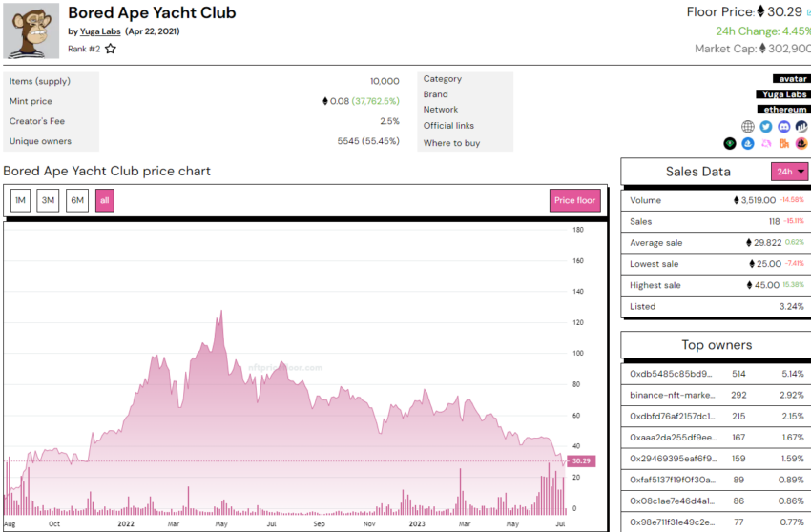The width and height of the screenshot is (811, 532).
Task: Click the Sales 118 value
Action: pos(775,222)
